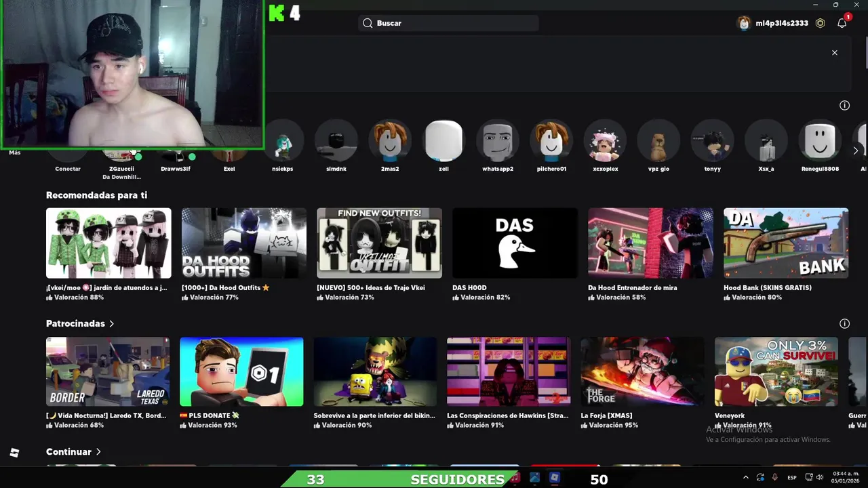Open the taskbar clock showing 03:44 a. m.

[846, 478]
